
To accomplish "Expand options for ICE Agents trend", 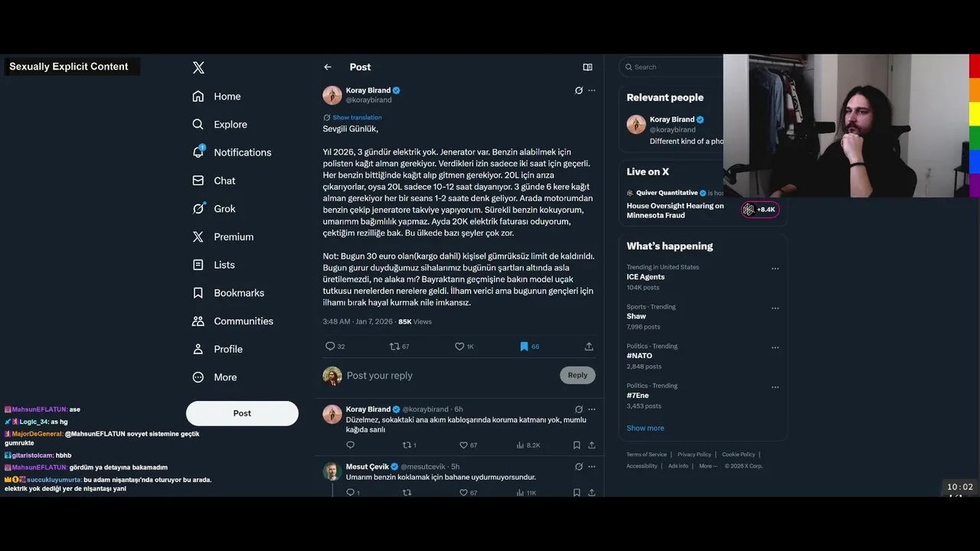I will pos(775,269).
